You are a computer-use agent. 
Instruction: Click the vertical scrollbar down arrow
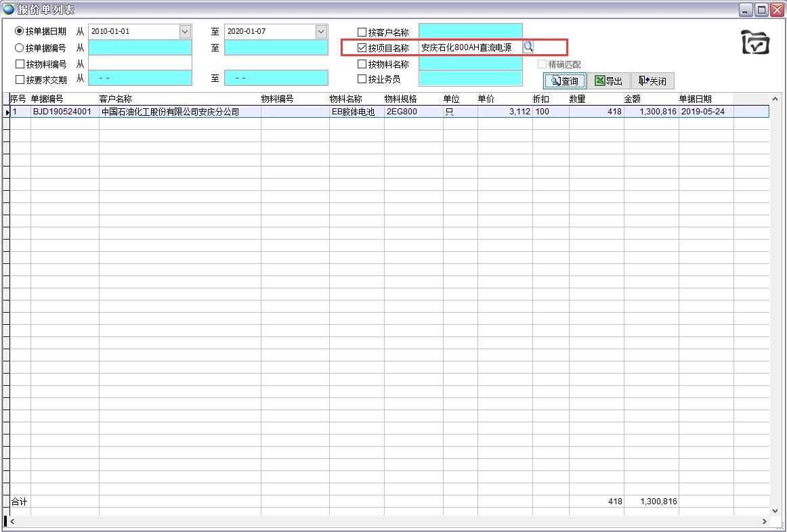775,510
